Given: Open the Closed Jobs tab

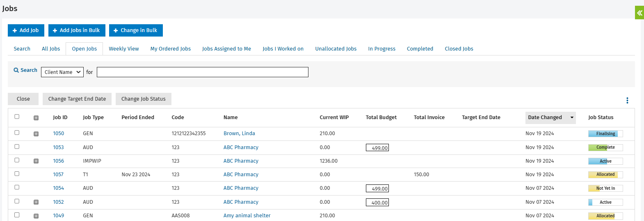Looking at the screenshot, I should [x=459, y=48].
